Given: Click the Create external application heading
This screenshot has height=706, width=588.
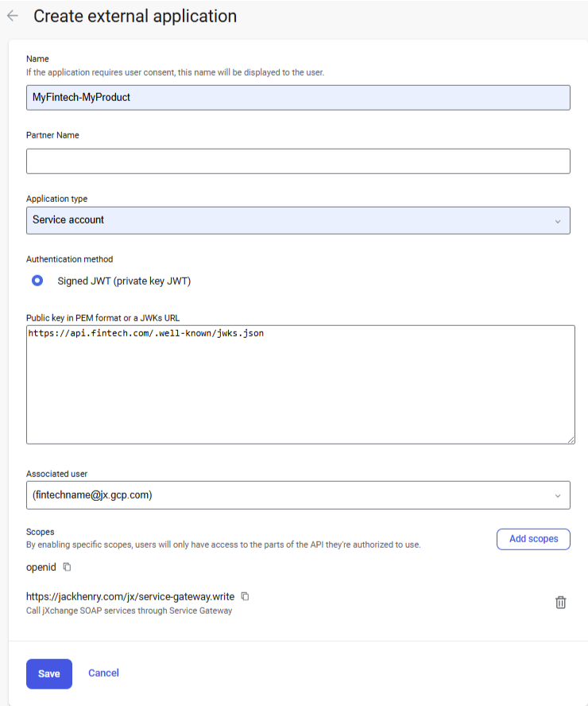Looking at the screenshot, I should tap(135, 16).
